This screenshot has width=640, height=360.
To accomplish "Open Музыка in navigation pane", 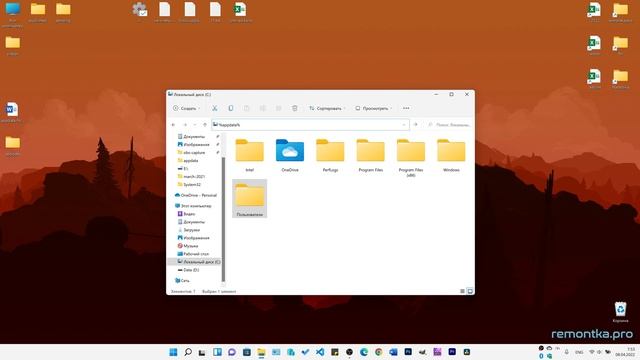I will pyautogui.click(x=191, y=246).
